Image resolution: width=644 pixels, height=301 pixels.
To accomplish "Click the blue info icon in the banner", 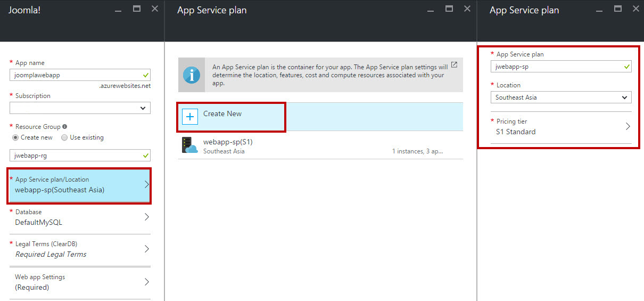I will (191, 75).
